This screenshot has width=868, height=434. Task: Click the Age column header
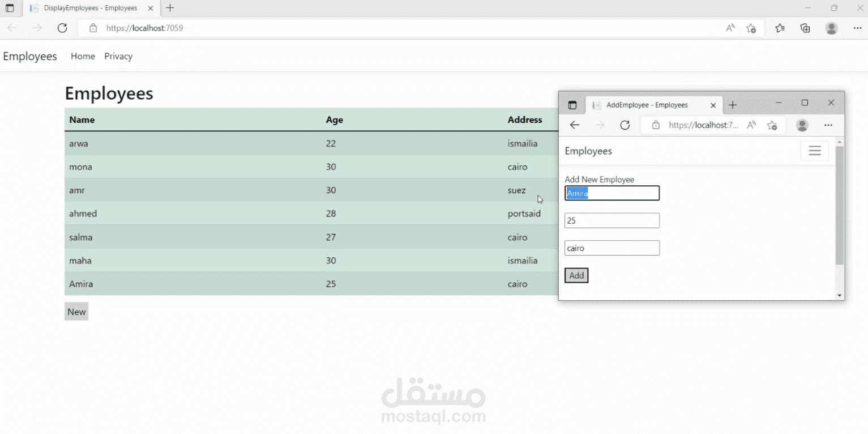click(x=335, y=120)
